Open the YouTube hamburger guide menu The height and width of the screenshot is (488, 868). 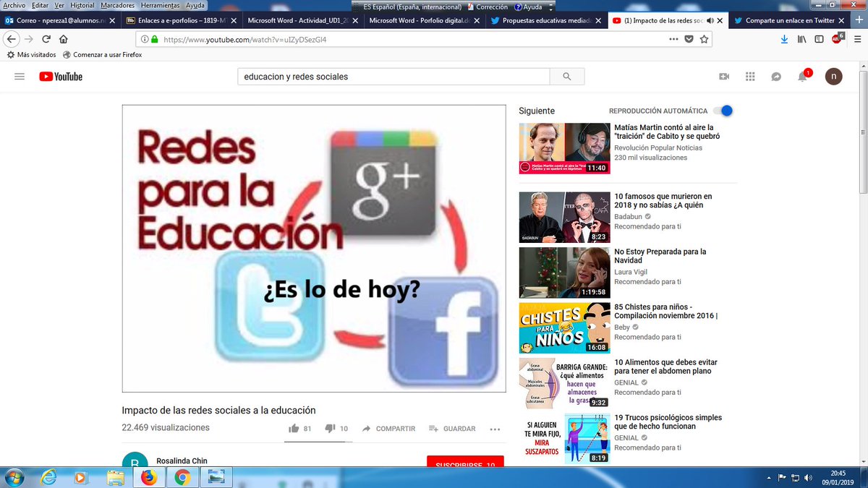click(x=20, y=77)
